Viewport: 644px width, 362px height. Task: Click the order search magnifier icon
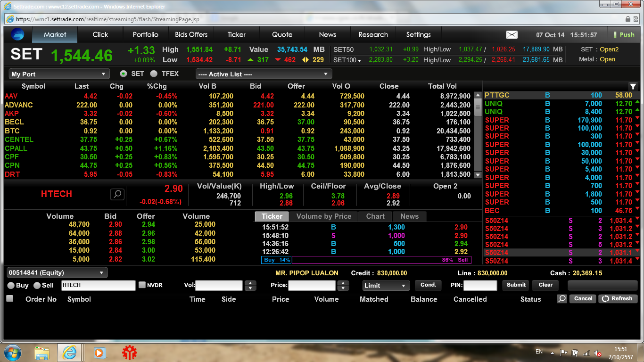pyautogui.click(x=561, y=299)
